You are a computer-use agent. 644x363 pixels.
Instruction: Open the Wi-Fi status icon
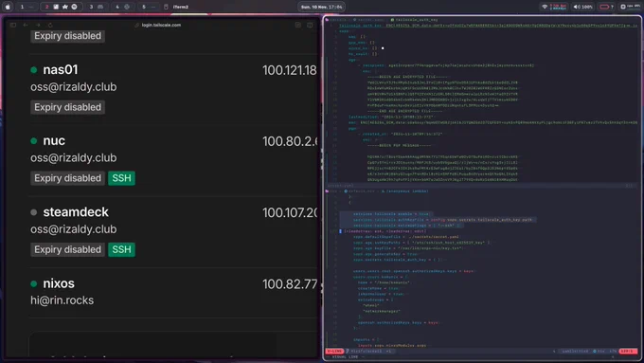coord(545,7)
